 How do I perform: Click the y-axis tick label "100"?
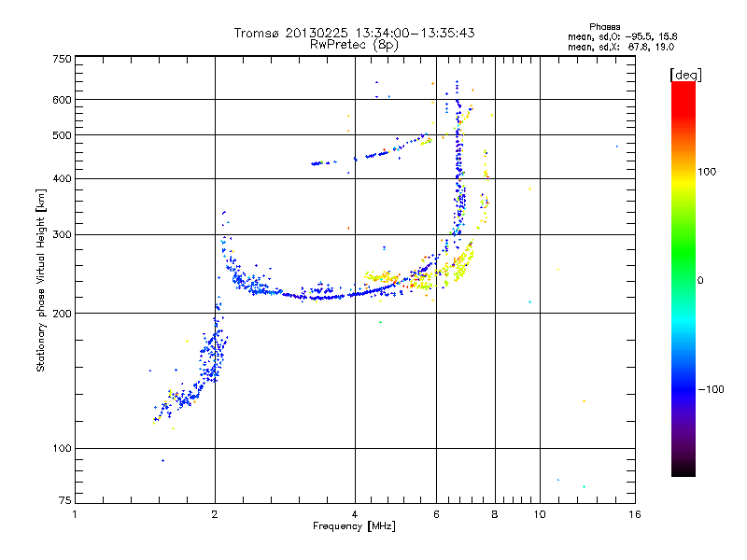point(62,449)
